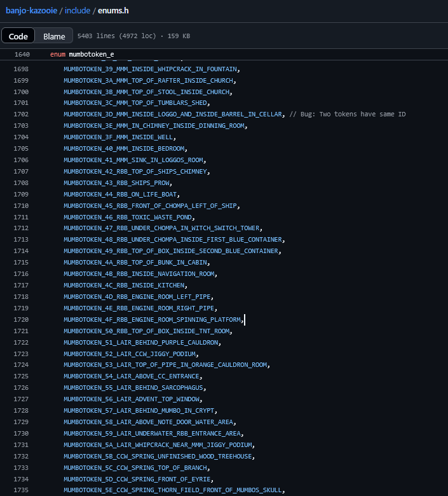This screenshot has height=496, width=448.
Task: Select line number 1722
Action: click(21, 343)
